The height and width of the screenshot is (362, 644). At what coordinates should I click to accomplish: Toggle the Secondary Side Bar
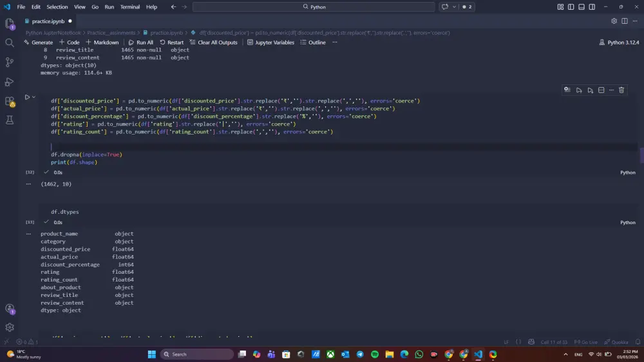[592, 7]
